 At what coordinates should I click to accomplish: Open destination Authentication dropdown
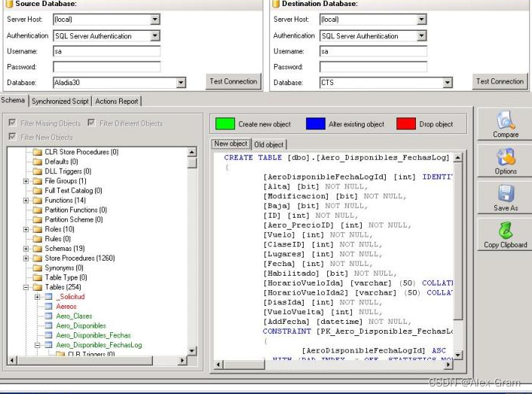422,35
